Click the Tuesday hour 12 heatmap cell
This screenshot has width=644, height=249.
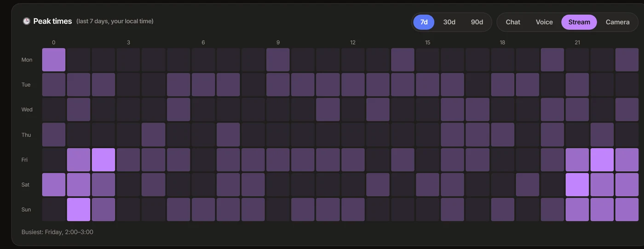353,85
